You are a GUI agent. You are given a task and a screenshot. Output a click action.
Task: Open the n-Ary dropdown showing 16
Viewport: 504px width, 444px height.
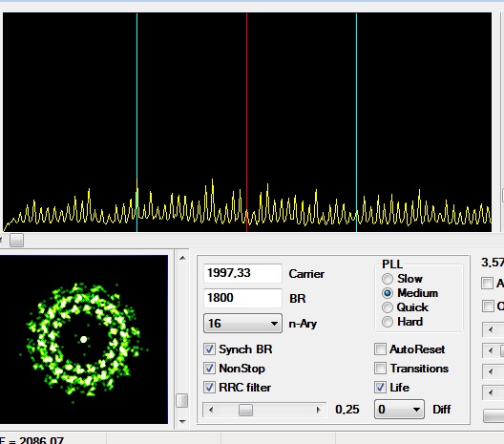click(x=242, y=323)
